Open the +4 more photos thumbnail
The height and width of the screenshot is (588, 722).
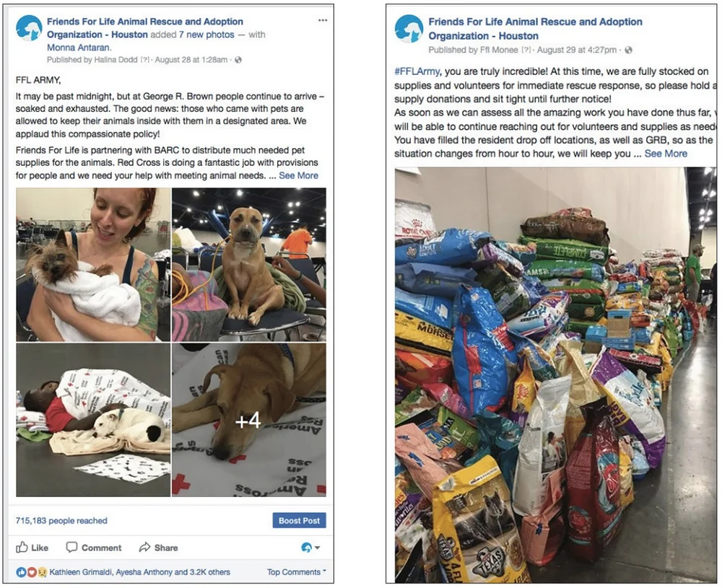coord(248,420)
